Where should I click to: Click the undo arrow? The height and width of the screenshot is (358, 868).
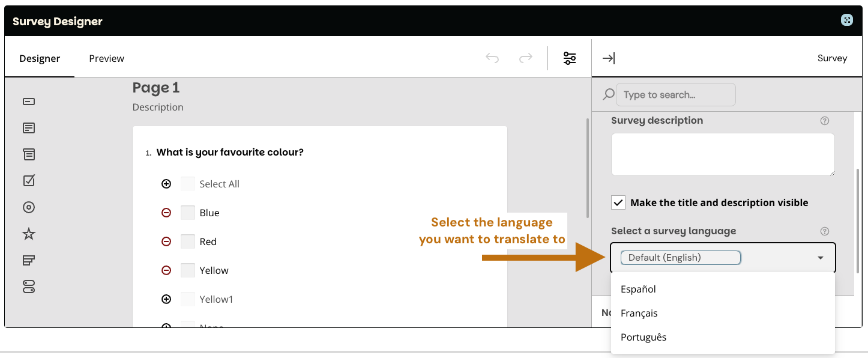coord(492,58)
